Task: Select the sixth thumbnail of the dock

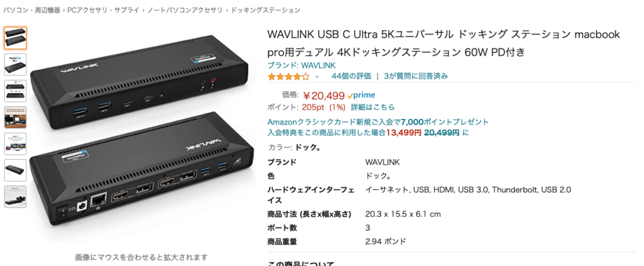Action: [15, 170]
